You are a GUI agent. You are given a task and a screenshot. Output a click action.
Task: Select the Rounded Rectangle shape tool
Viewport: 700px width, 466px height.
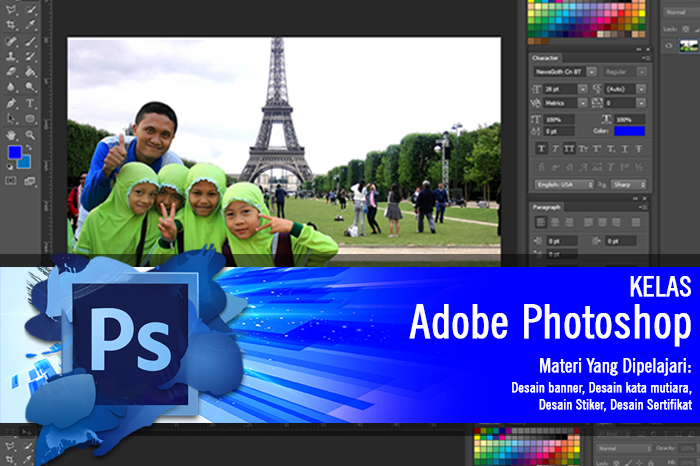(30, 119)
